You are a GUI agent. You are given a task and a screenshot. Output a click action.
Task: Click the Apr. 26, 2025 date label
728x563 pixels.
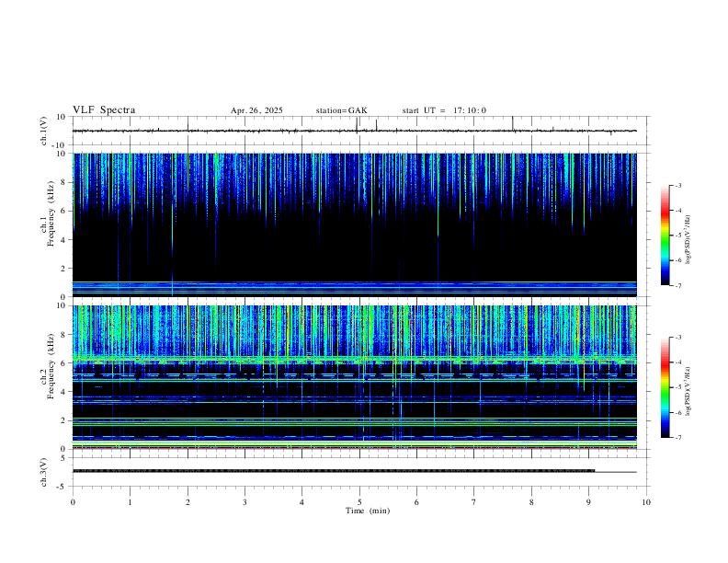tap(256, 110)
